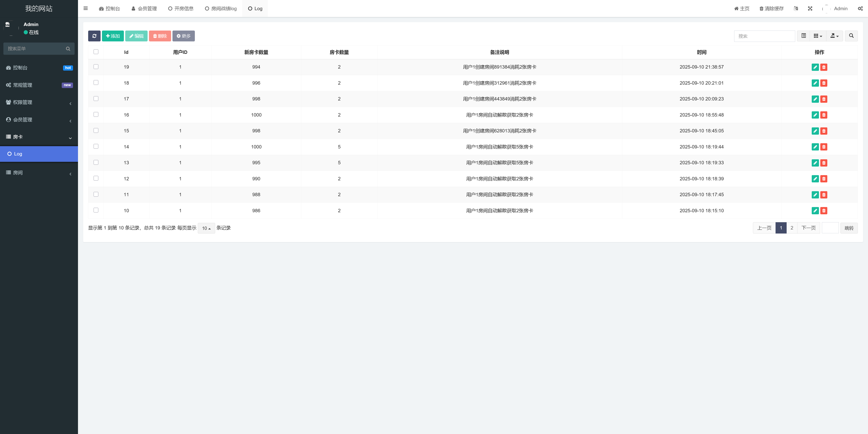Select the checkbox for row Id 10
The width and height of the screenshot is (868, 434).
click(96, 210)
